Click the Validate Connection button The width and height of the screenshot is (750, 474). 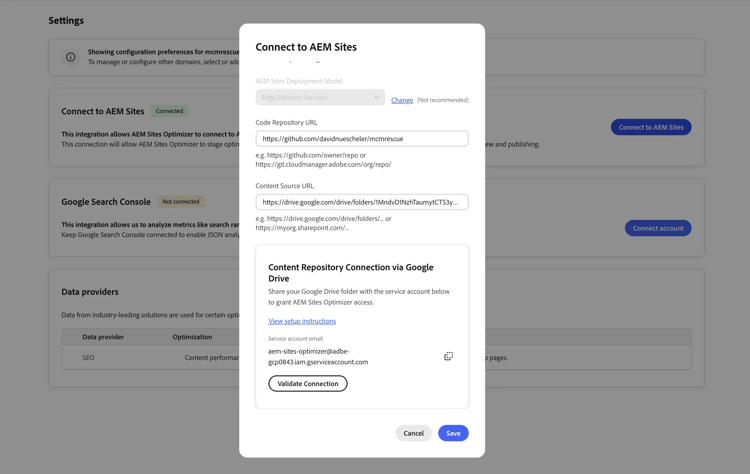coord(308,384)
